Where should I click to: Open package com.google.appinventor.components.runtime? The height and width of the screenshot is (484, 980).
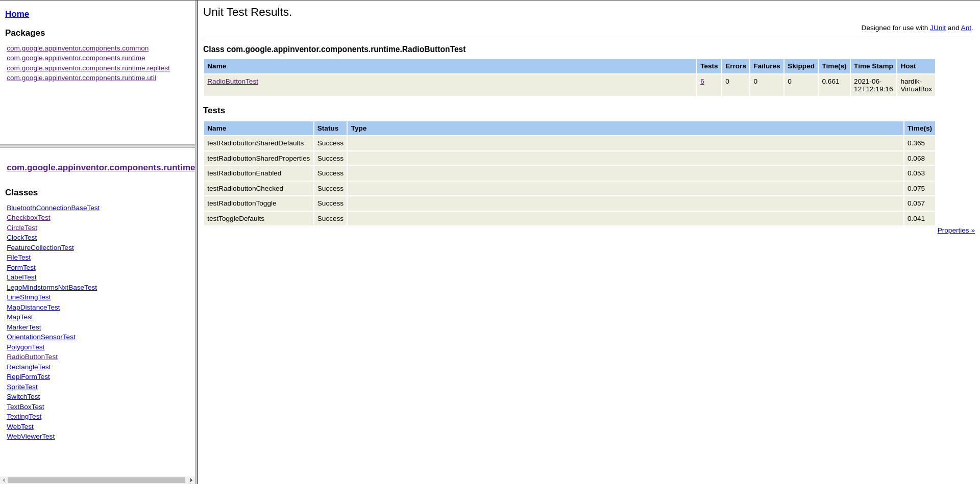(76, 58)
